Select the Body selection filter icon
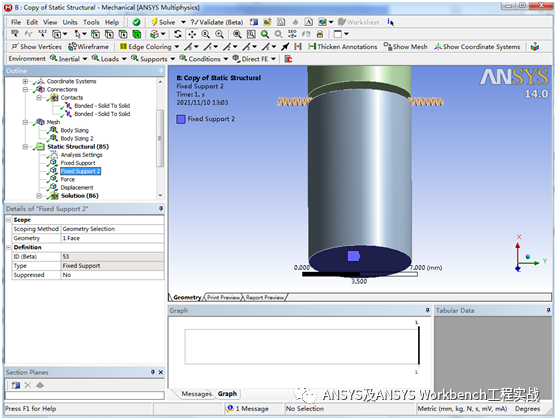 point(137,34)
